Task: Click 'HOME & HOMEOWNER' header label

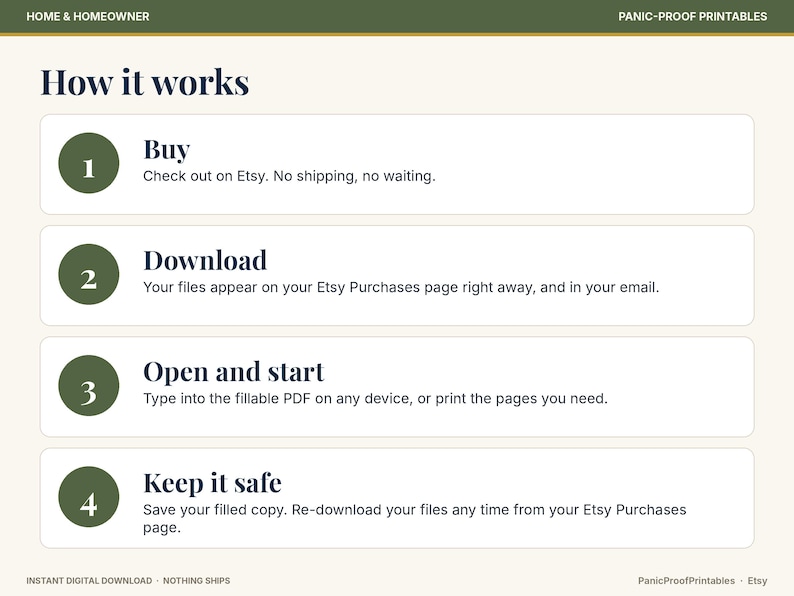Action: click(x=88, y=17)
